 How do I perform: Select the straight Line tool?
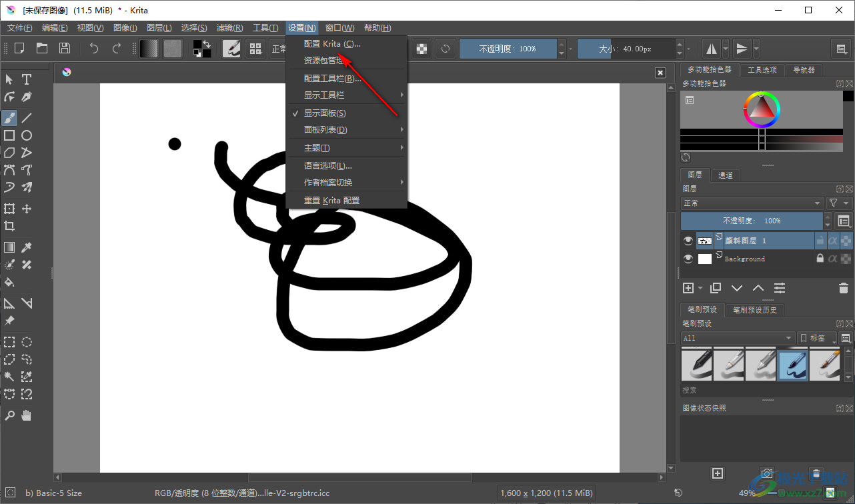pyautogui.click(x=27, y=118)
